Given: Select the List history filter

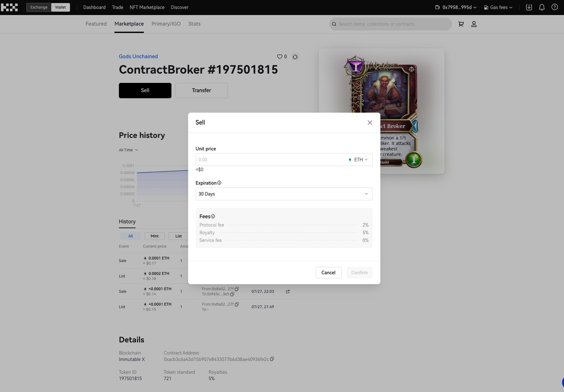Looking at the screenshot, I should click(x=178, y=236).
